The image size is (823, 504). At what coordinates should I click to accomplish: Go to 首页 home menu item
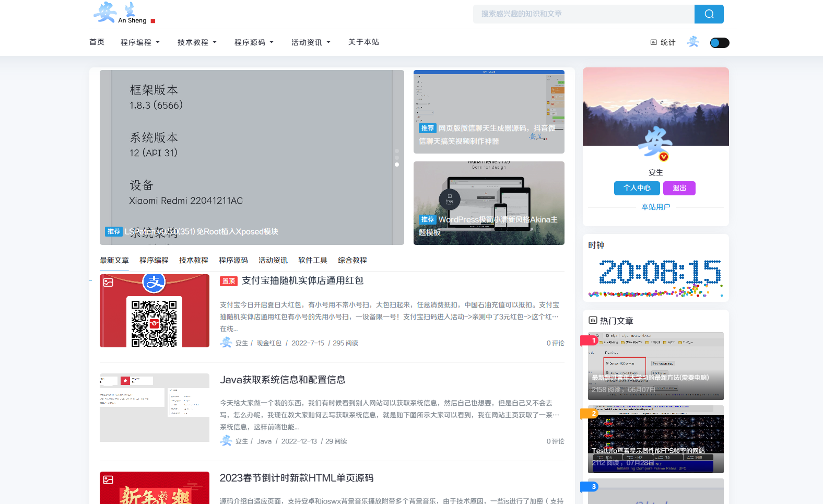pos(97,42)
